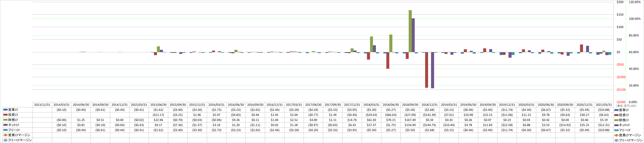Click the tallest green 財務CF bar at 2018/09/30
644x143 pixels.
410,31
